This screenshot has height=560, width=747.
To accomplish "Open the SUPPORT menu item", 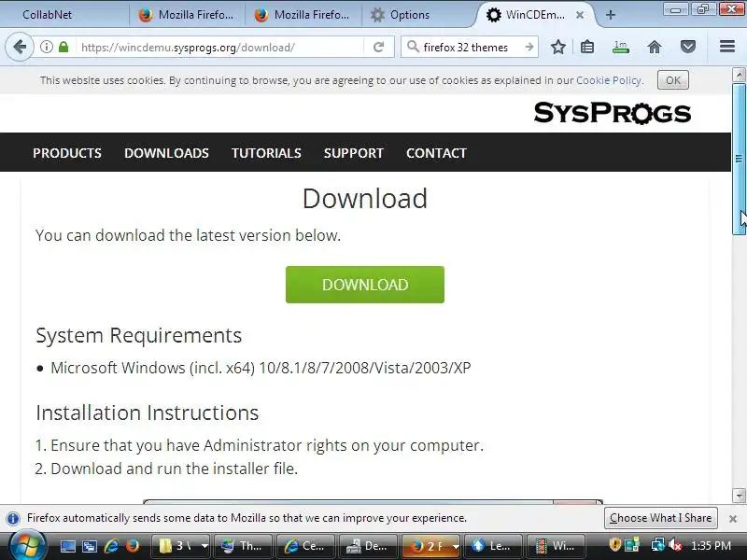I will (x=354, y=153).
